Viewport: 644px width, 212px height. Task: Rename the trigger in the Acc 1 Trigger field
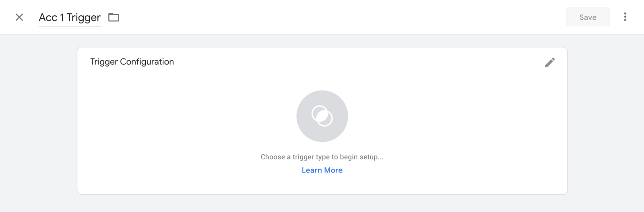pyautogui.click(x=70, y=17)
